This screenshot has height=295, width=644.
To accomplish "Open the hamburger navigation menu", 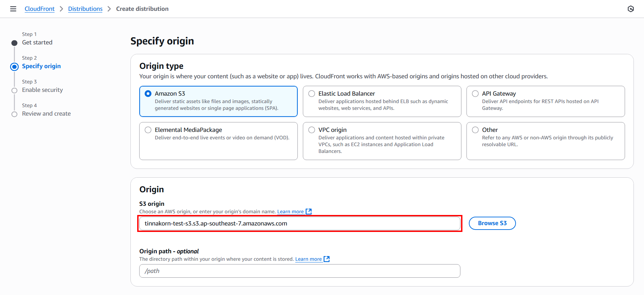I will pos(13,9).
